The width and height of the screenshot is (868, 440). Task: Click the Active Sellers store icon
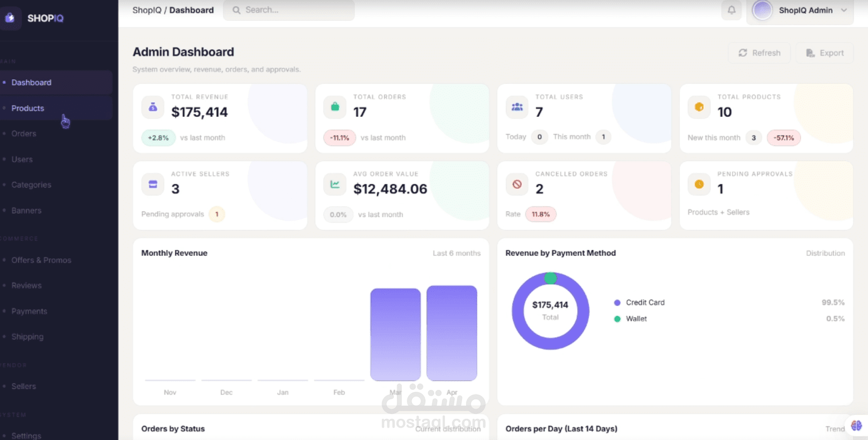tap(153, 184)
